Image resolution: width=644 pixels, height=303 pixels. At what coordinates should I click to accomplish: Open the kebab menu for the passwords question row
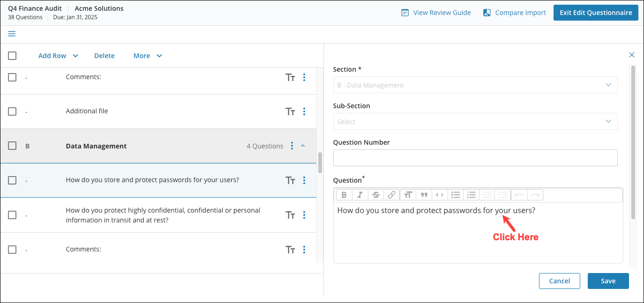(x=304, y=180)
